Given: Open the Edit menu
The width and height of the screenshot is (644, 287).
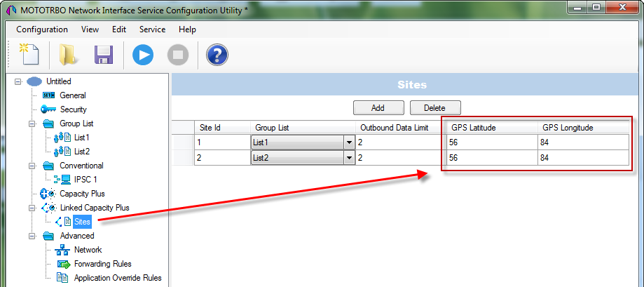Looking at the screenshot, I should 119,29.
